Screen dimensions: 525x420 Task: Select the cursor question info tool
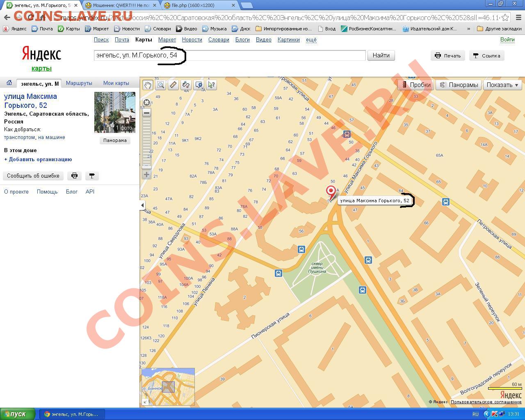point(211,85)
